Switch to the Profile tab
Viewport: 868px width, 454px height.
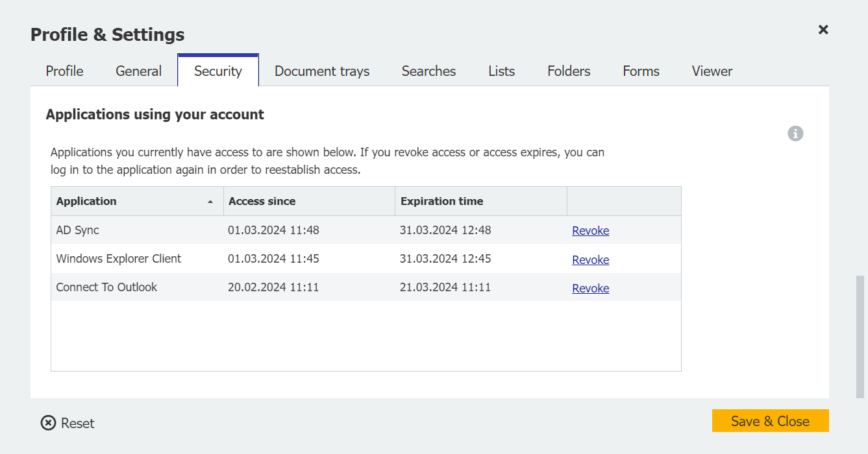[64, 71]
